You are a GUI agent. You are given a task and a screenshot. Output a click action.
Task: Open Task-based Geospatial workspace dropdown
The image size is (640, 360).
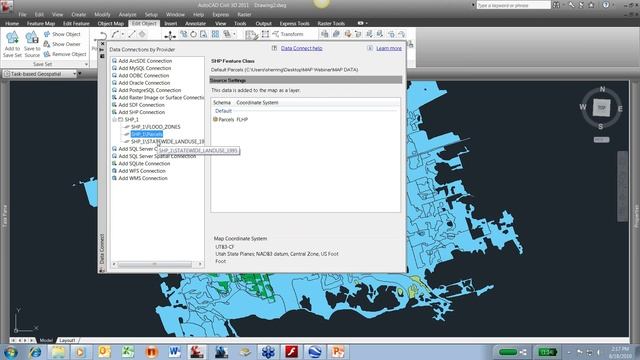coord(74,74)
